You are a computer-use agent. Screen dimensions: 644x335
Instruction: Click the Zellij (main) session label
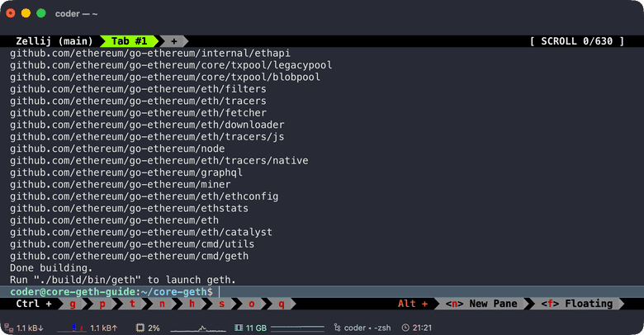pyautogui.click(x=54, y=41)
